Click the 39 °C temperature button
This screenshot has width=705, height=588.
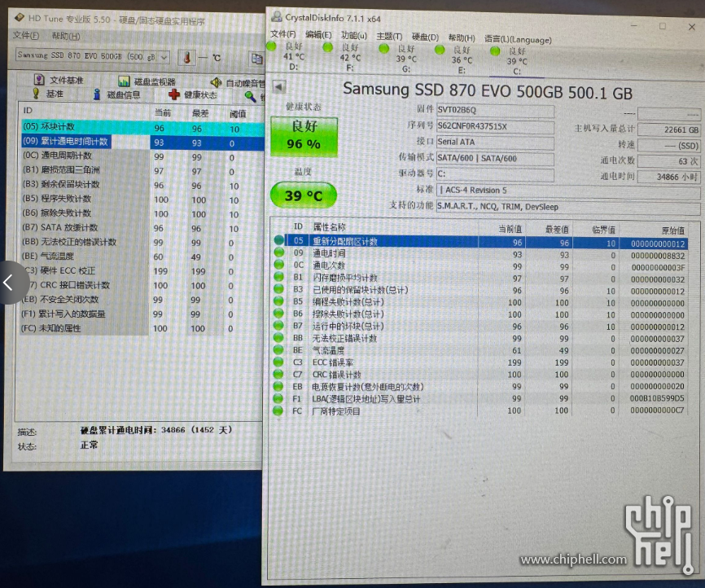coord(304,195)
